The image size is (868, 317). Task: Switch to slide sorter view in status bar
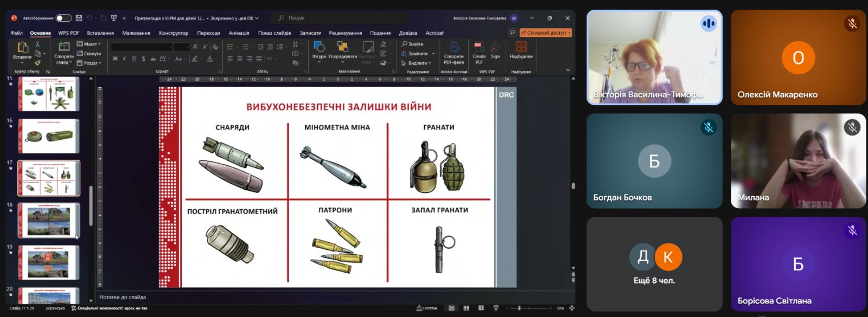pos(466,308)
